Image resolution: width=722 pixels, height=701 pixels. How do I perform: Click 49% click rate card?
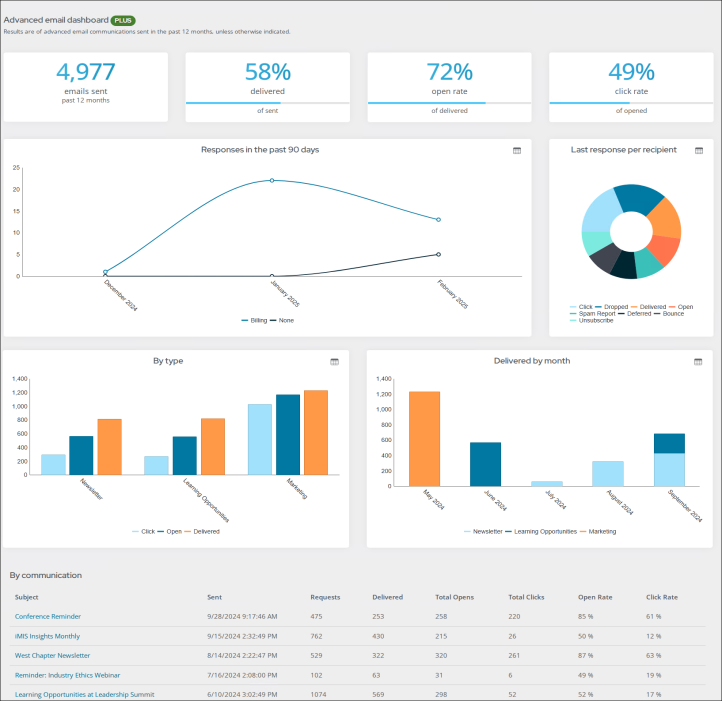pos(631,87)
